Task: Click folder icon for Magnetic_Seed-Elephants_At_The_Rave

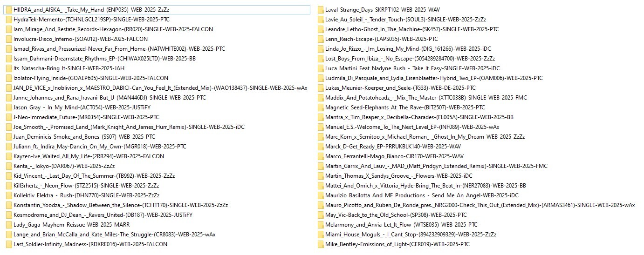Action: [321, 107]
